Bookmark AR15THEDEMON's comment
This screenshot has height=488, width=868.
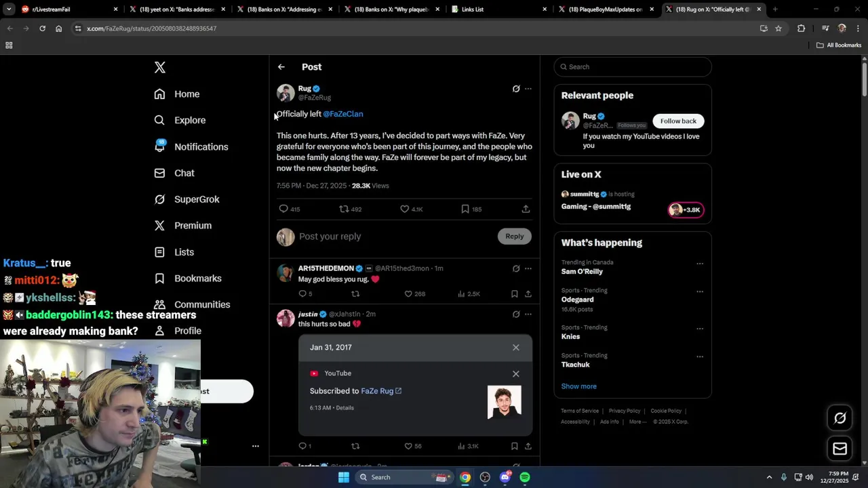pos(515,293)
